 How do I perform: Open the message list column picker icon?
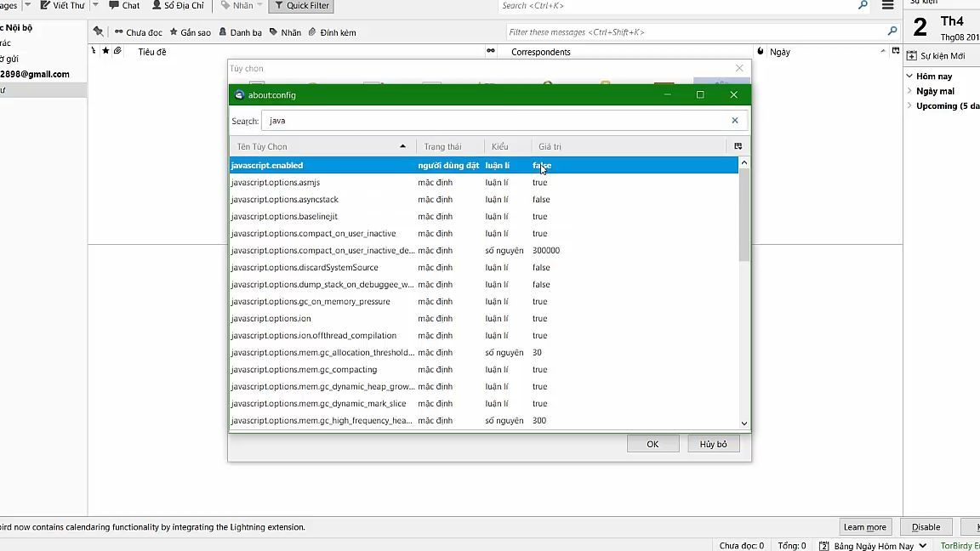pyautogui.click(x=896, y=51)
